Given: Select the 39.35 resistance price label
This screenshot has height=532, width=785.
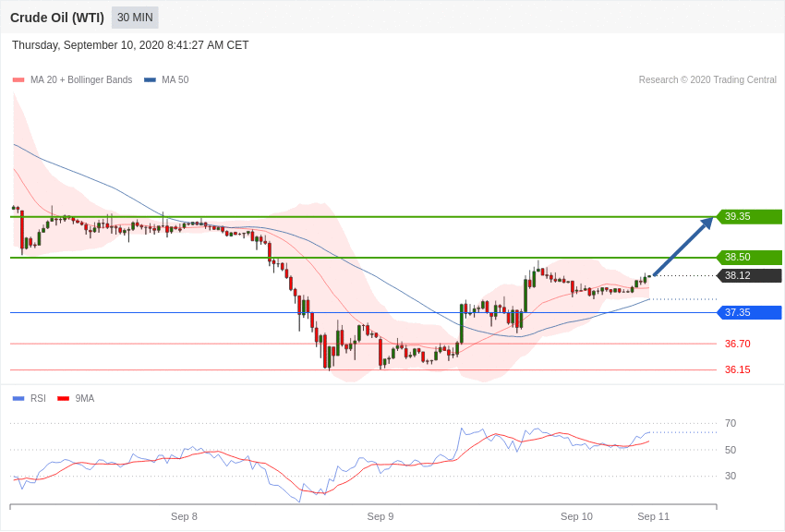Looking at the screenshot, I should (749, 217).
